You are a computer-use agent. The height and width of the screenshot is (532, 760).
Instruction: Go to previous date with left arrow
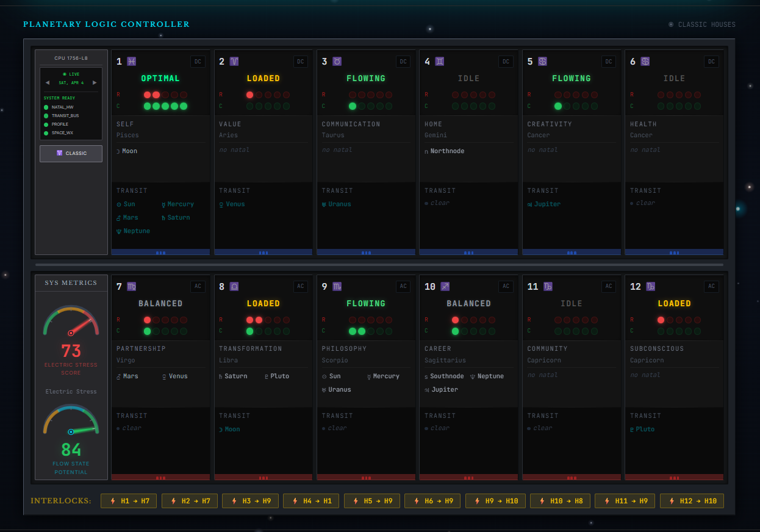48,82
